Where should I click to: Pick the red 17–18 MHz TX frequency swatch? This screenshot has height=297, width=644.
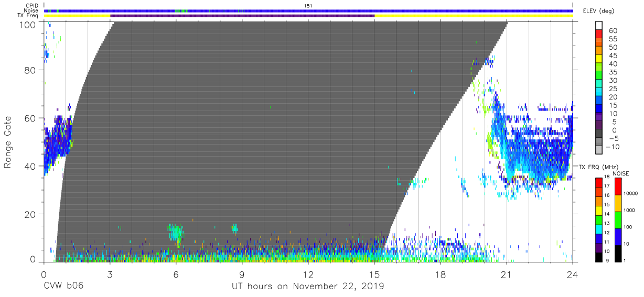tap(600, 182)
